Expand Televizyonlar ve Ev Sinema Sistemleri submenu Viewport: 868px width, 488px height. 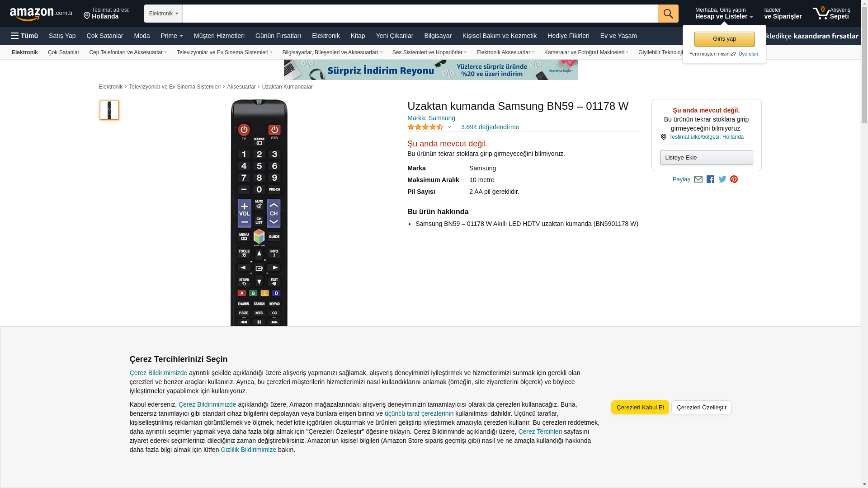click(225, 52)
